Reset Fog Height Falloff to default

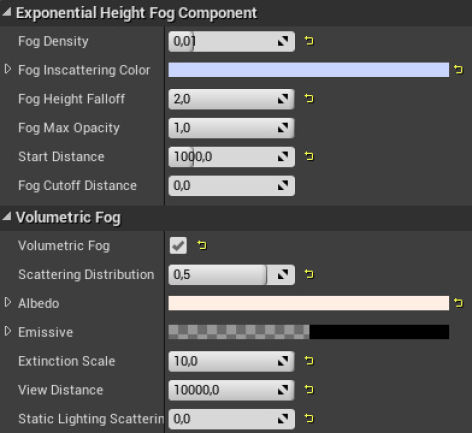(x=309, y=98)
